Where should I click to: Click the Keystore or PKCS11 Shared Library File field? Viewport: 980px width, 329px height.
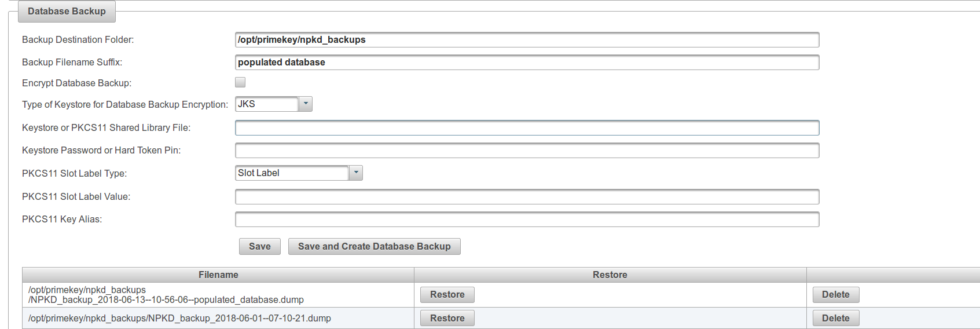pos(527,128)
